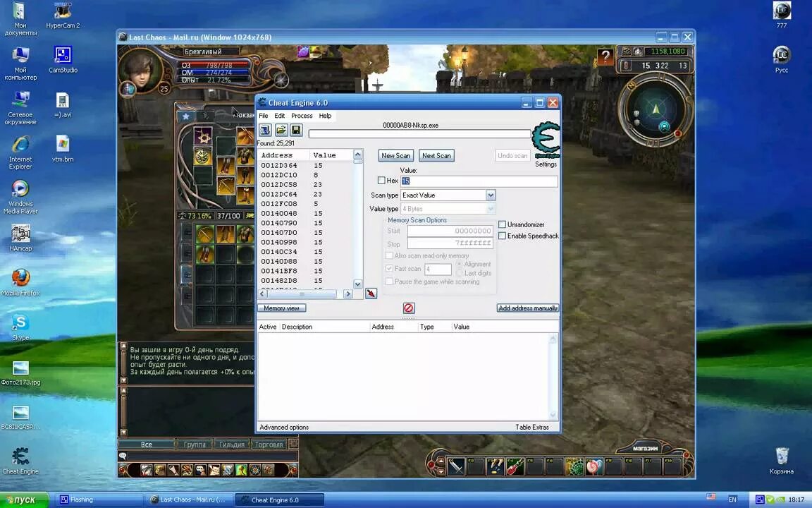Click the open process icon in Cheat Engine
This screenshot has height=508, width=812.
265,130
